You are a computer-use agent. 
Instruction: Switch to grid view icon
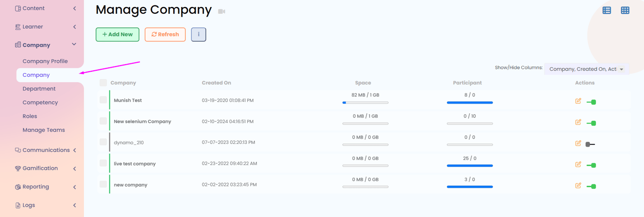625,10
